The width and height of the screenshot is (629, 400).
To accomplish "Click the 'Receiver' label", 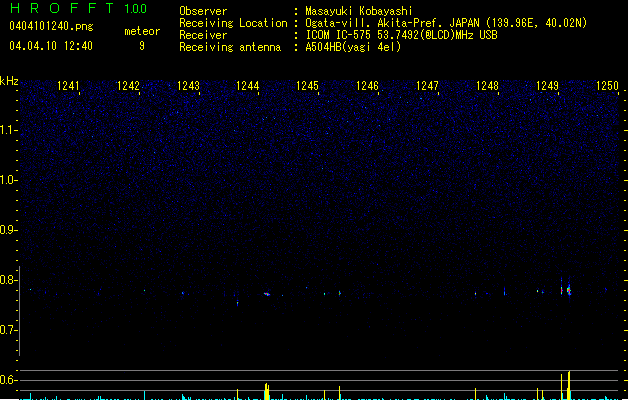I will (x=203, y=35).
